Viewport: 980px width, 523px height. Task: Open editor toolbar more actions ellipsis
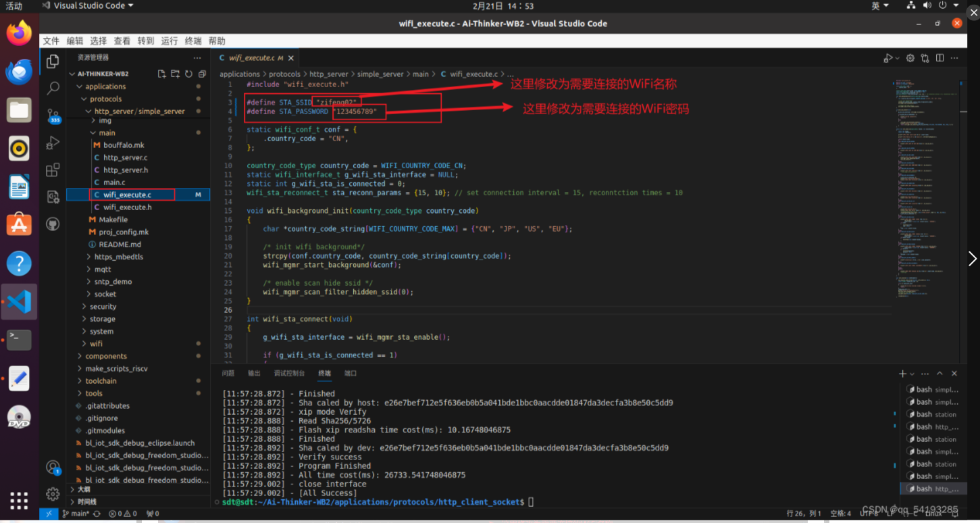coord(954,58)
